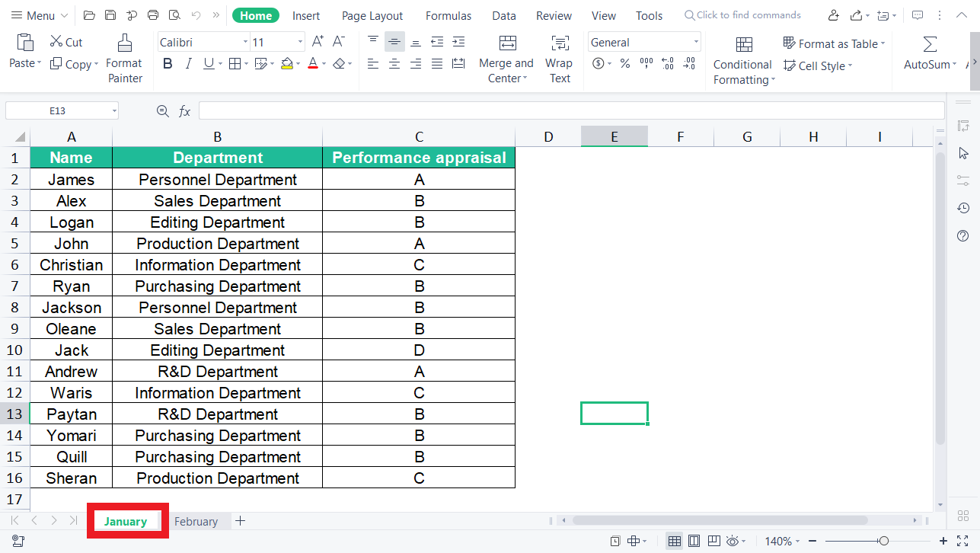Toggle the Center horizontal alignment button

(x=394, y=64)
